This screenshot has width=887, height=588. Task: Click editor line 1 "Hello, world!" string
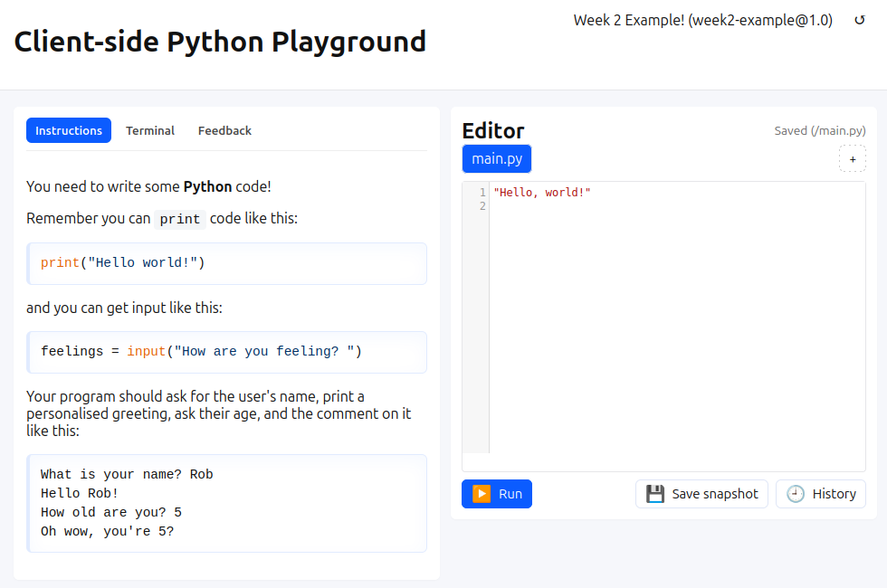542,192
